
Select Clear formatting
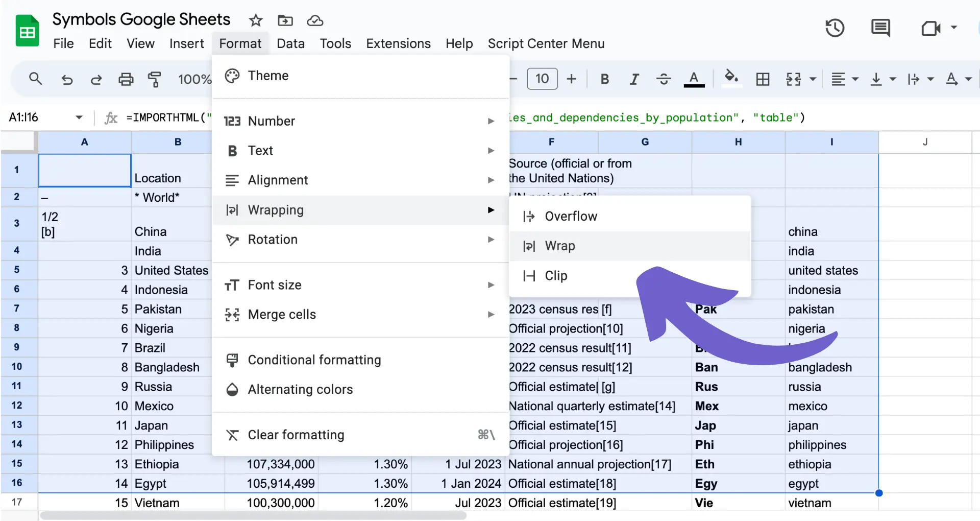coord(360,435)
